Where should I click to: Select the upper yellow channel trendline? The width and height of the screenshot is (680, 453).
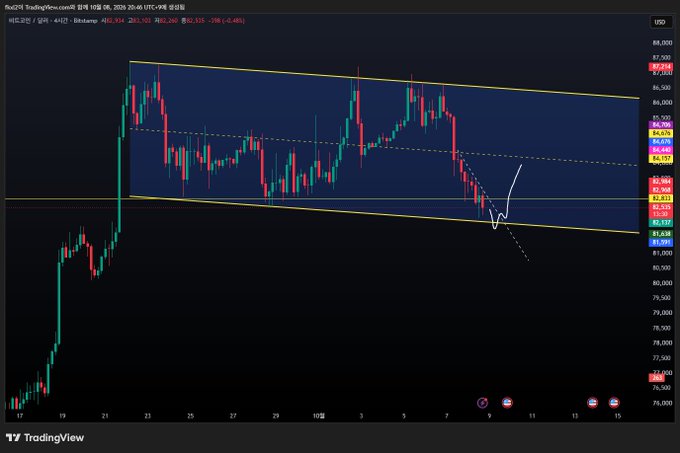click(384, 80)
